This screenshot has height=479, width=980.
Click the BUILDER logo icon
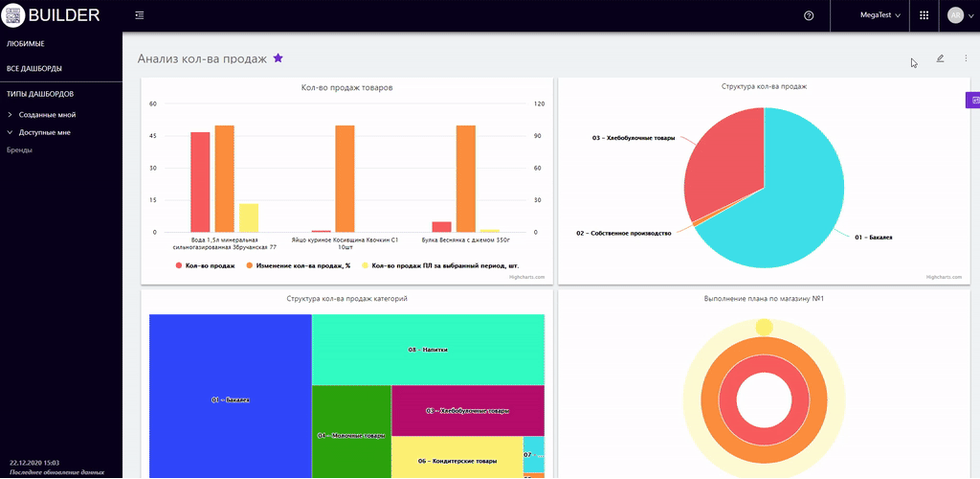(14, 15)
